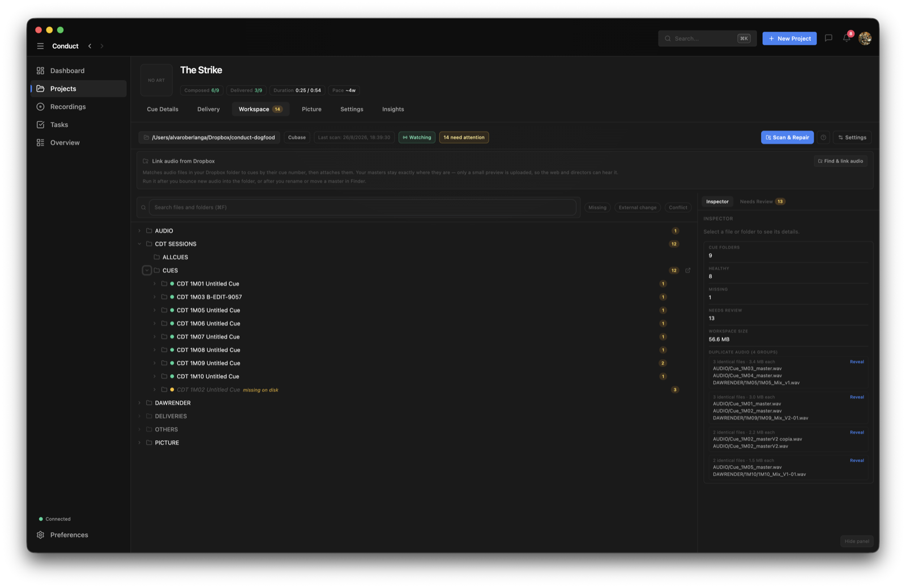Click the Search files and folders field
Image resolution: width=906 pixels, height=588 pixels.
[x=362, y=208]
